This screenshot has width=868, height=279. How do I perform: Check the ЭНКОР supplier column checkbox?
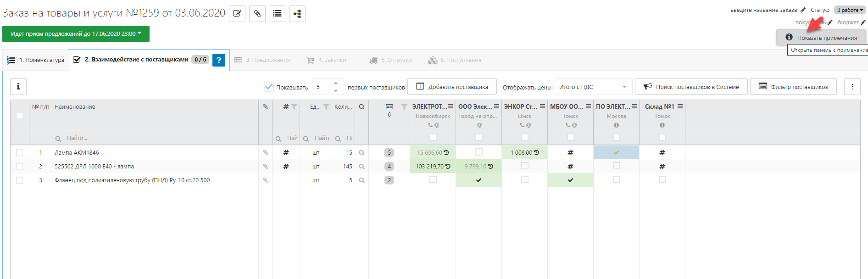pos(525,137)
